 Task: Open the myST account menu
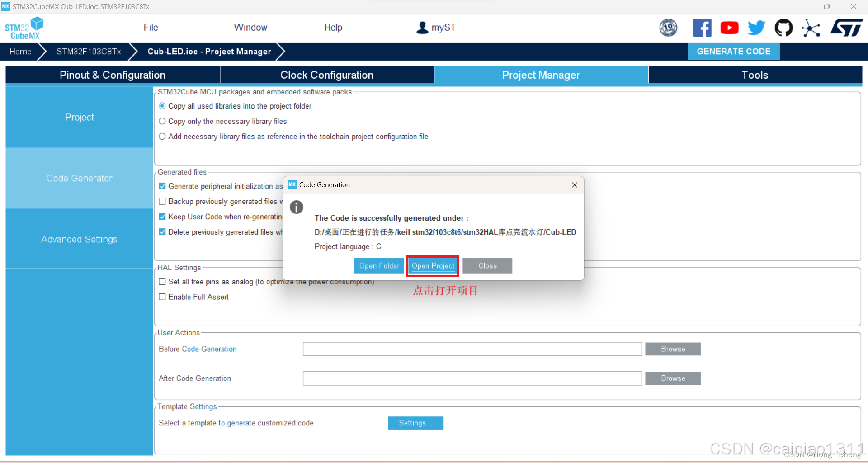[x=435, y=28]
